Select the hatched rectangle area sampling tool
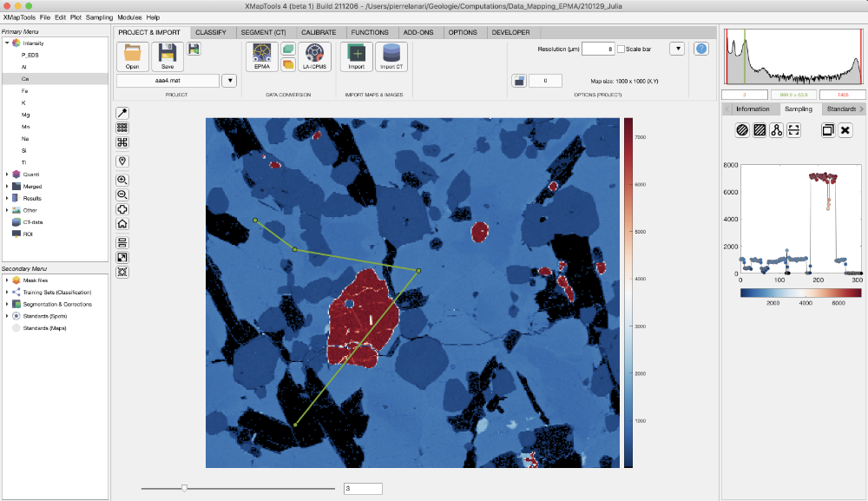This screenshot has height=501, width=868. click(x=759, y=130)
